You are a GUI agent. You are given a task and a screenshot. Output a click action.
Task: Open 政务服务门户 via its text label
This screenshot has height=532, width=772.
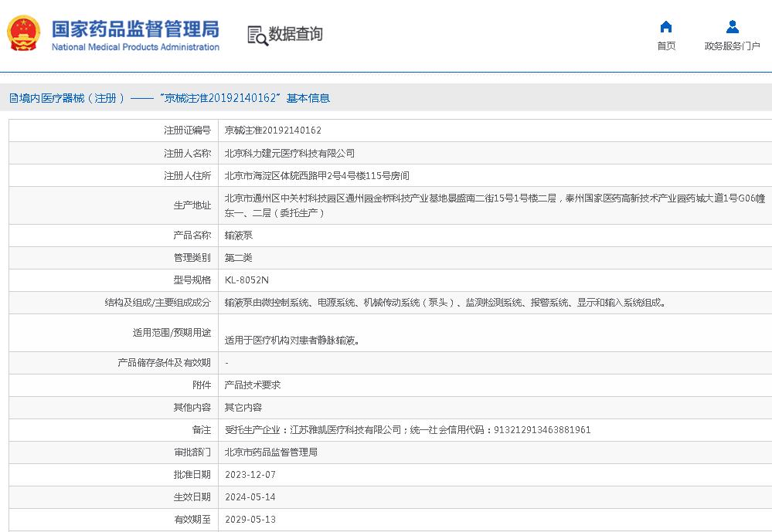tap(732, 46)
